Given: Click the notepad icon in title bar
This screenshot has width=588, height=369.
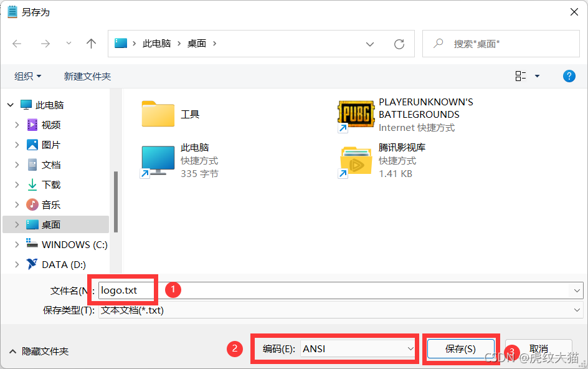Looking at the screenshot, I should click(x=12, y=12).
